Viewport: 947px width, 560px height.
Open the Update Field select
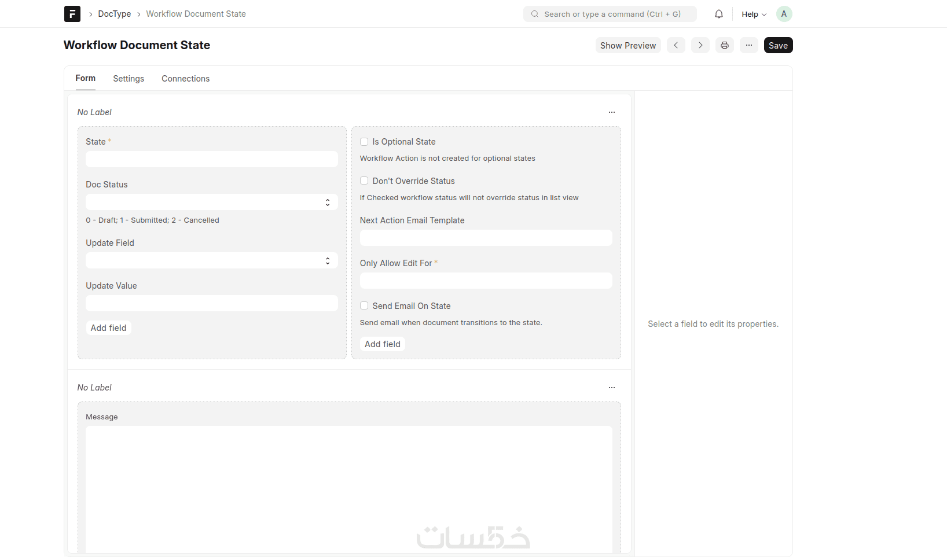pyautogui.click(x=212, y=260)
